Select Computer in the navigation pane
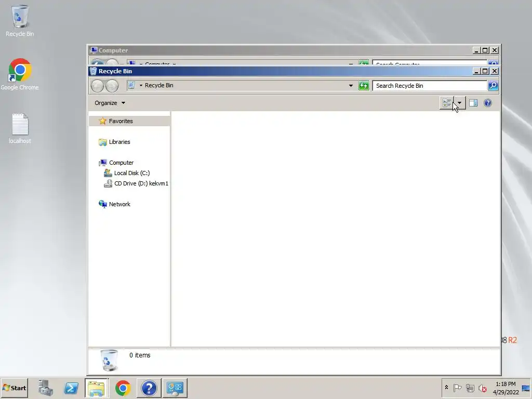This screenshot has height=399, width=532. tap(121, 163)
